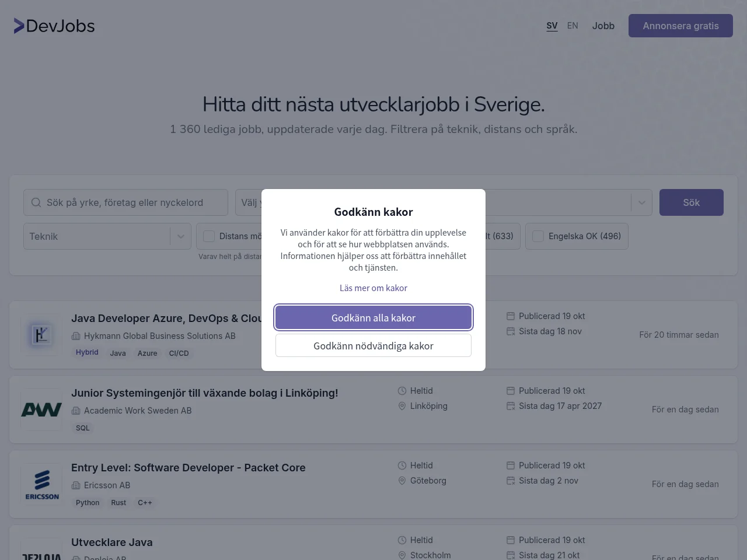Click calendar icon beside Sista dag 17 apr 2027
This screenshot has height=560, width=747.
[x=511, y=406]
